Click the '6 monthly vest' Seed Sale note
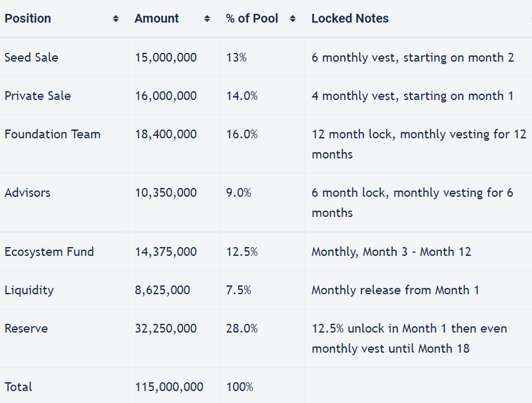 click(x=412, y=58)
